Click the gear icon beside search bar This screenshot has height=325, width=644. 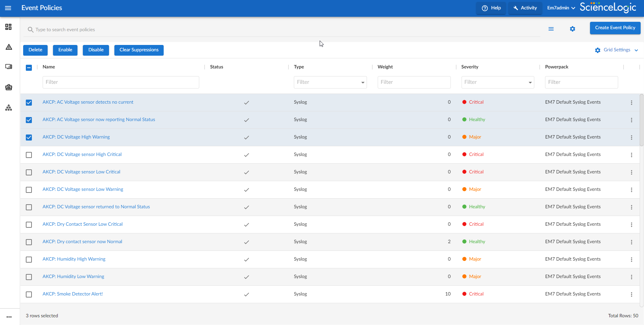coord(572,29)
